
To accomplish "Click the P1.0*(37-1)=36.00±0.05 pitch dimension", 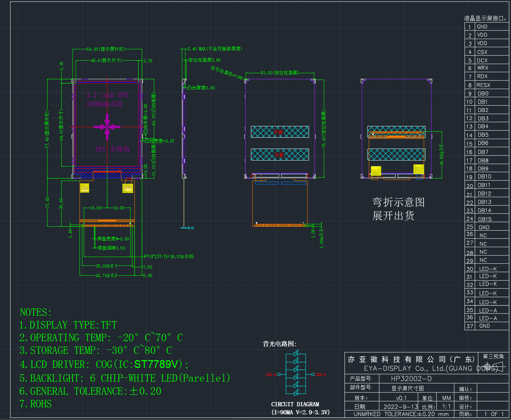I will [169, 256].
